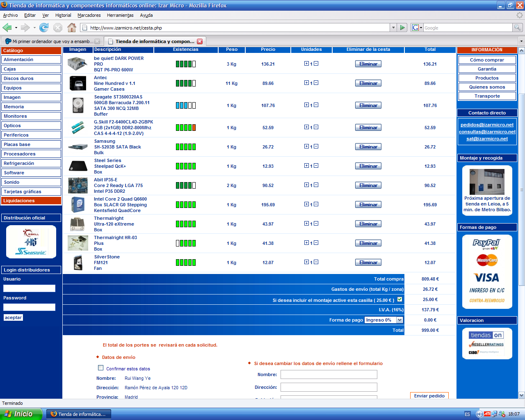The height and width of the screenshot is (420, 525).
Task: Click the VISA logo
Action: pyautogui.click(x=486, y=278)
